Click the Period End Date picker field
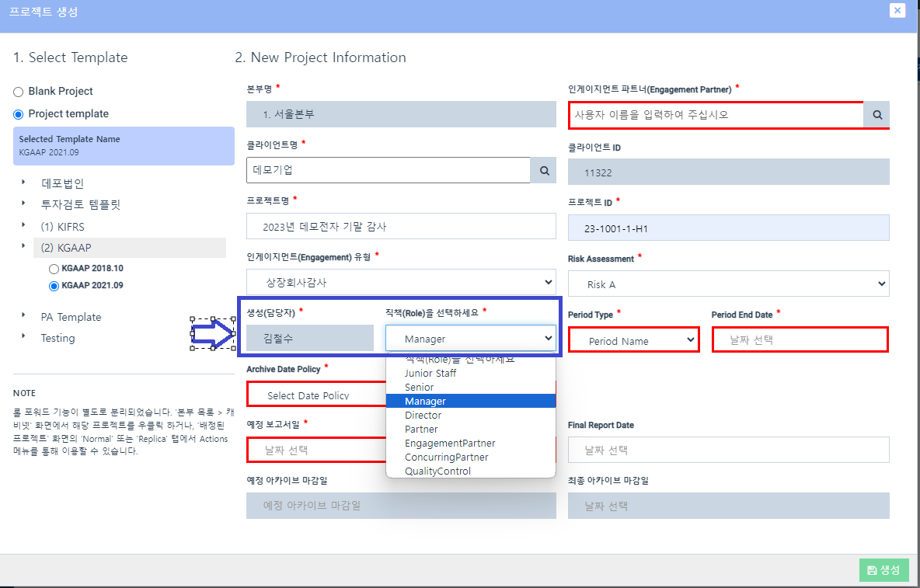The image size is (920, 588). point(800,340)
